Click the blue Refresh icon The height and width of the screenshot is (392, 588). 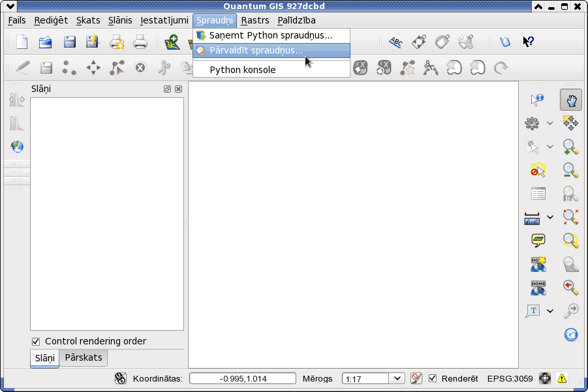tap(571, 335)
